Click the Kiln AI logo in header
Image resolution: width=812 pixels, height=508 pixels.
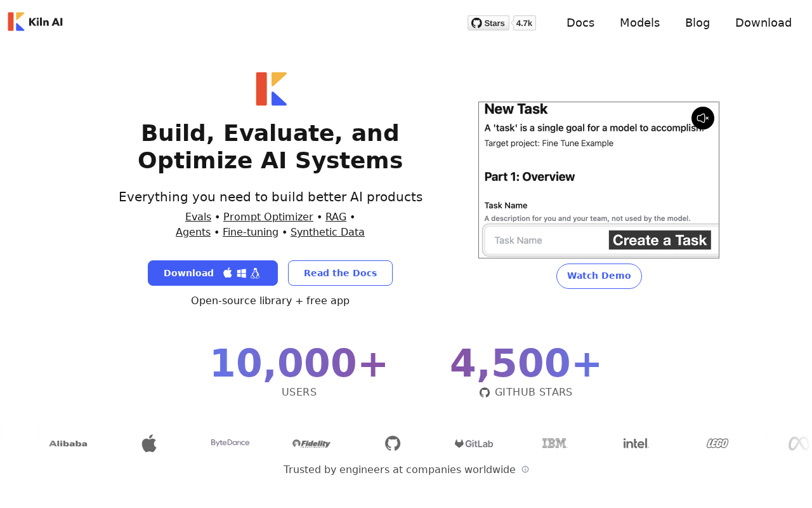36,22
